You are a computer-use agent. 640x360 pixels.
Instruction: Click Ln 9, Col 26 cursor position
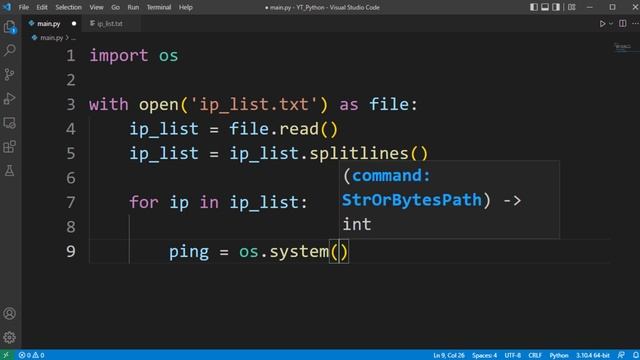point(449,355)
